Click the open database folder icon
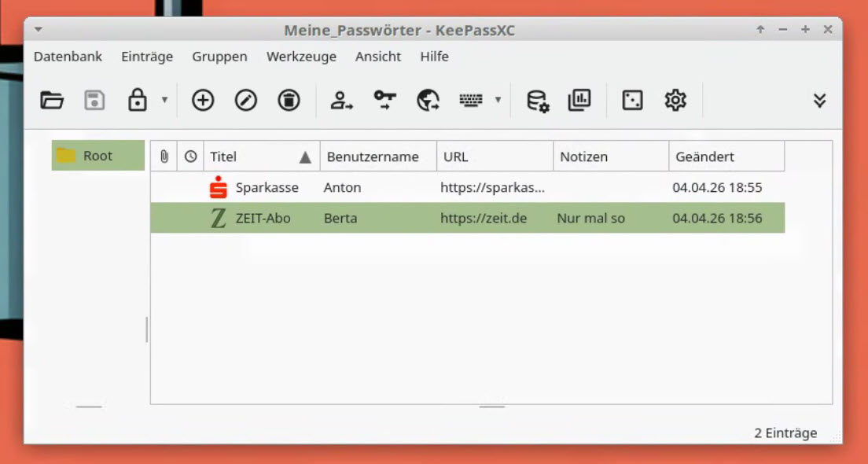The width and height of the screenshot is (868, 464). coord(52,101)
